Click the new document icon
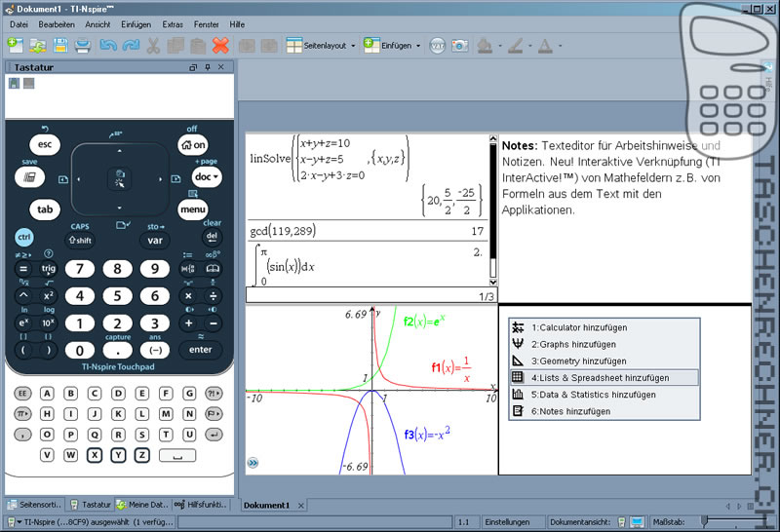 (x=15, y=45)
